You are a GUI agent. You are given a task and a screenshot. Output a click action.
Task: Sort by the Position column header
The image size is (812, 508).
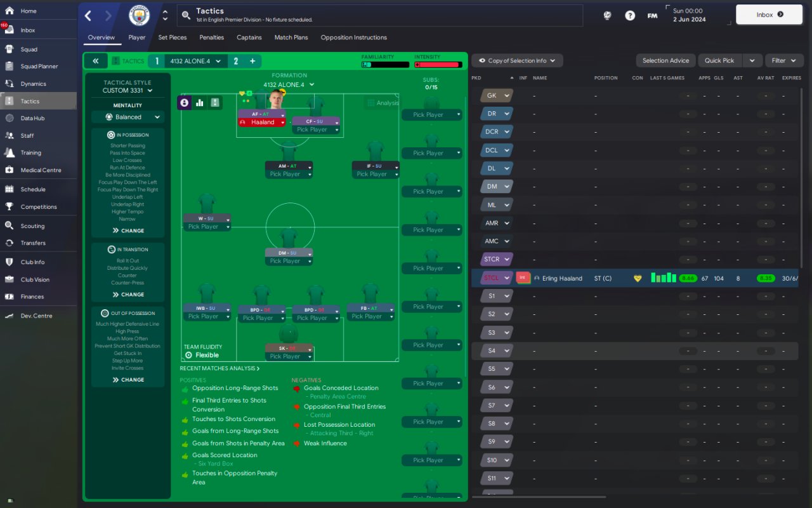(606, 78)
